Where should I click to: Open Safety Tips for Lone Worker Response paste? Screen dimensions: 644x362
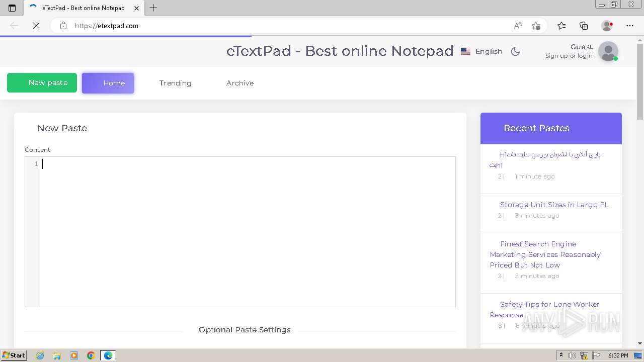tap(545, 309)
